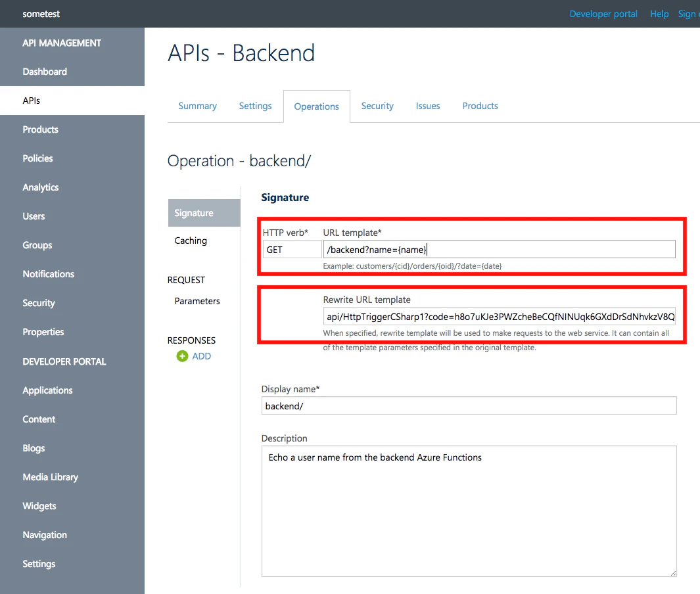Open Security in the left sidebar
Viewport: 700px width, 594px height.
39,303
